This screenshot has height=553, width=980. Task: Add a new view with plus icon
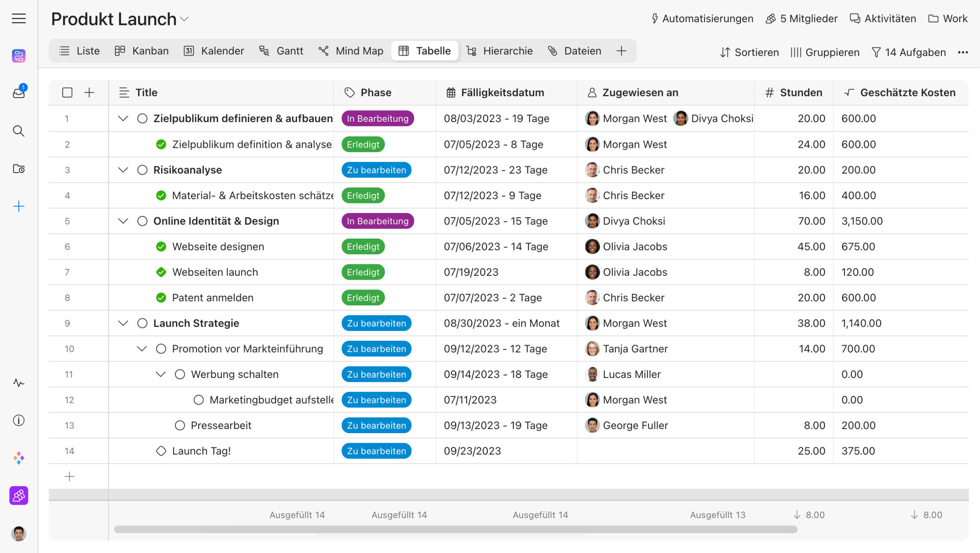(x=621, y=51)
